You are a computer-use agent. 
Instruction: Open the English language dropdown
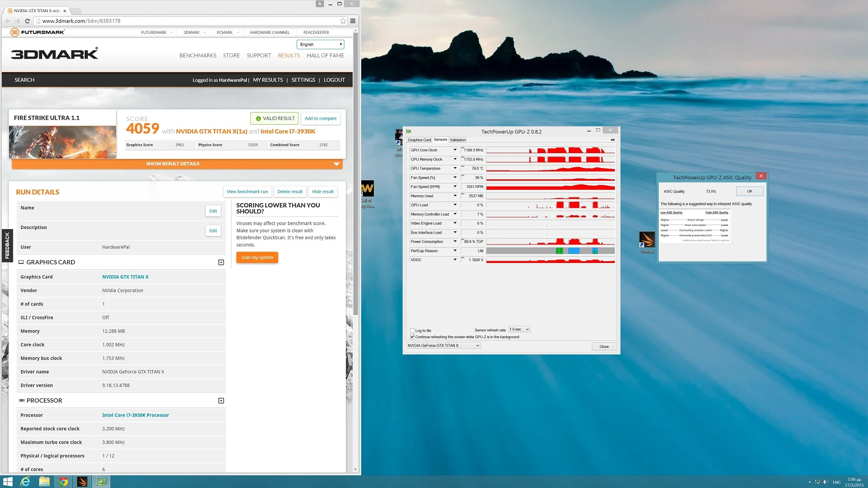click(x=321, y=44)
